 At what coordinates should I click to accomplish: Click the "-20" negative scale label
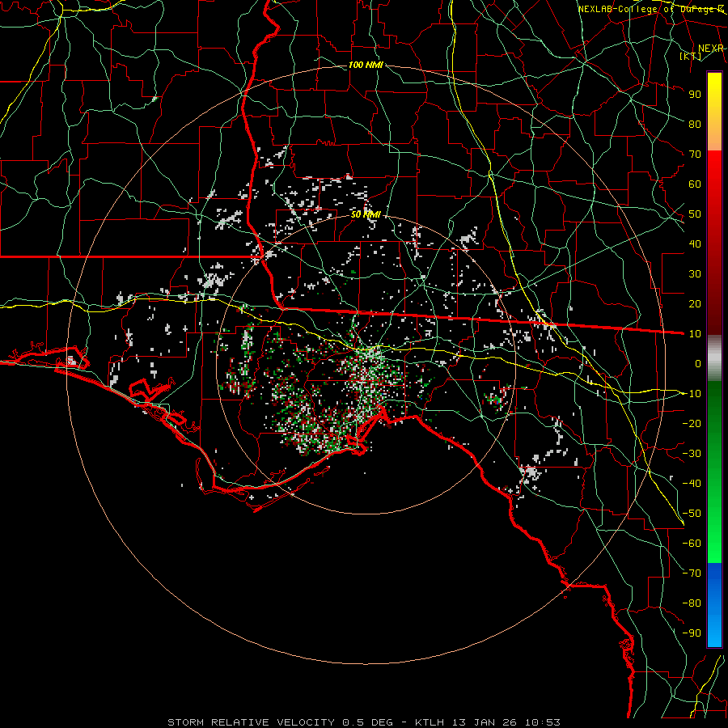click(x=692, y=423)
